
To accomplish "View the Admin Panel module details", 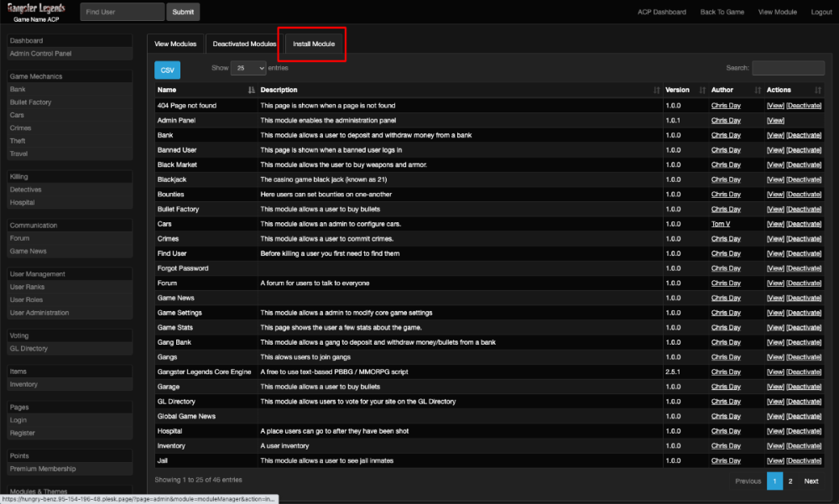I will click(775, 119).
